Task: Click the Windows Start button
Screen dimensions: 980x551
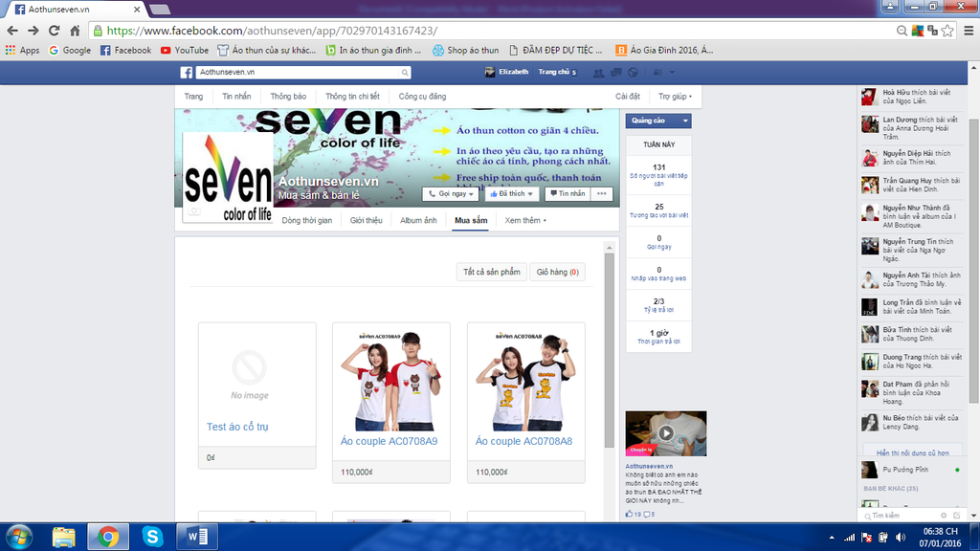Action: coord(19,537)
